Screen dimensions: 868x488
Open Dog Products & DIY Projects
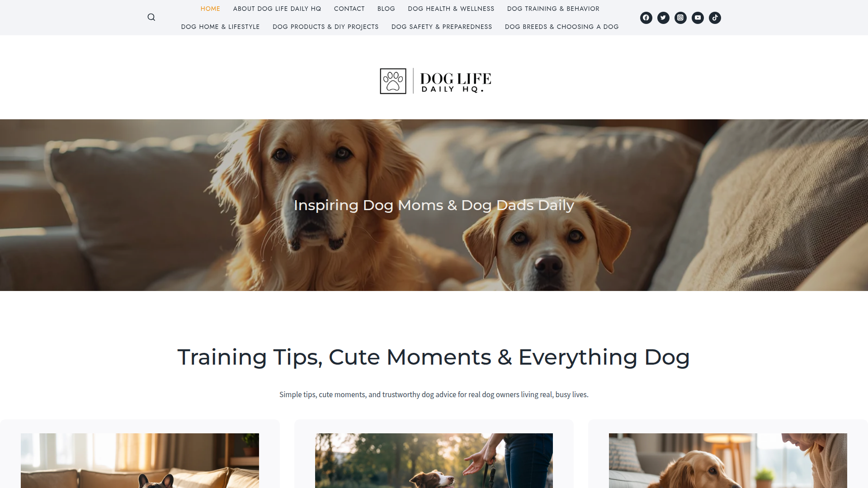tap(325, 27)
